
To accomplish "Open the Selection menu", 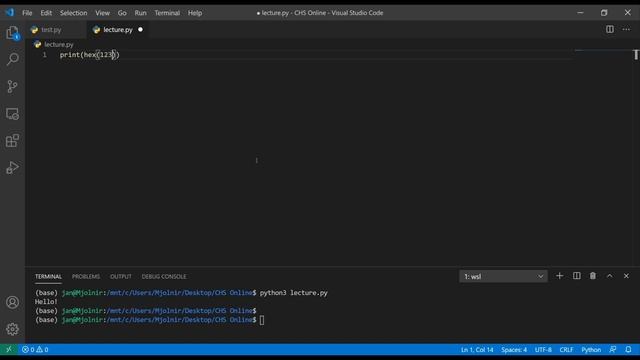I will click(73, 13).
